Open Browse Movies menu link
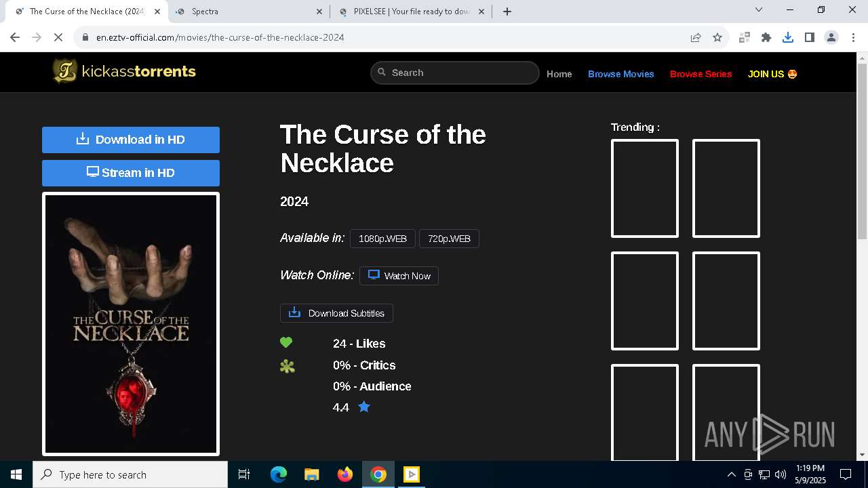This screenshot has height=488, width=868. pyautogui.click(x=621, y=74)
